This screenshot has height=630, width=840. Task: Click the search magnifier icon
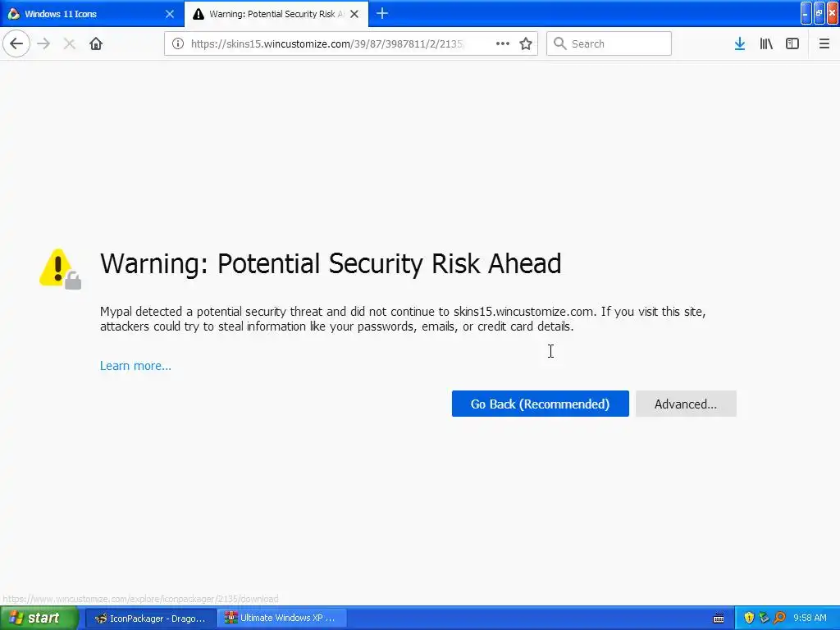[x=559, y=44]
